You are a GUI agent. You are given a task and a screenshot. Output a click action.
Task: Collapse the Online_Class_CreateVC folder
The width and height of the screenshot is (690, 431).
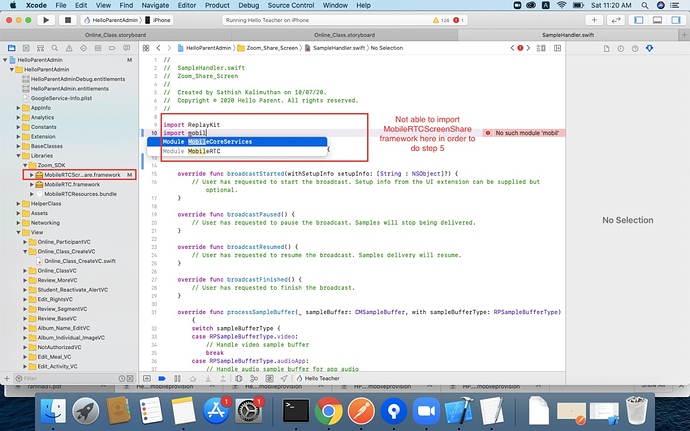(25, 252)
